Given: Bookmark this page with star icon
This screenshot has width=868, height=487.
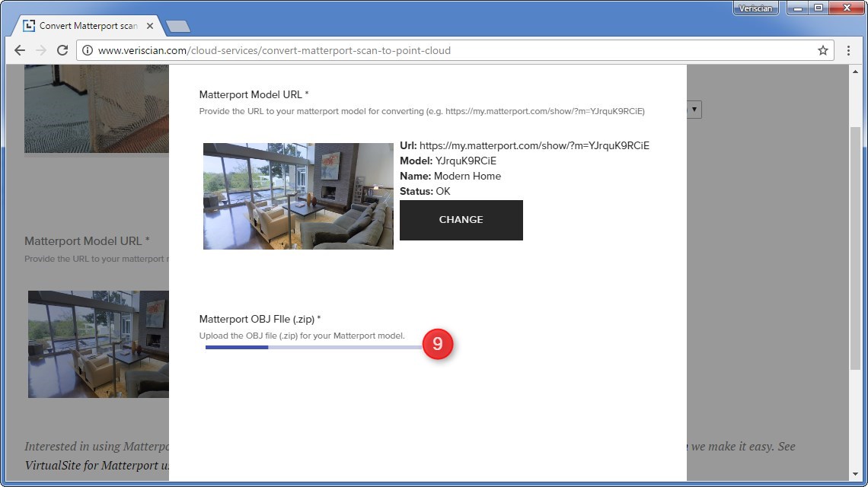Looking at the screenshot, I should pyautogui.click(x=822, y=50).
